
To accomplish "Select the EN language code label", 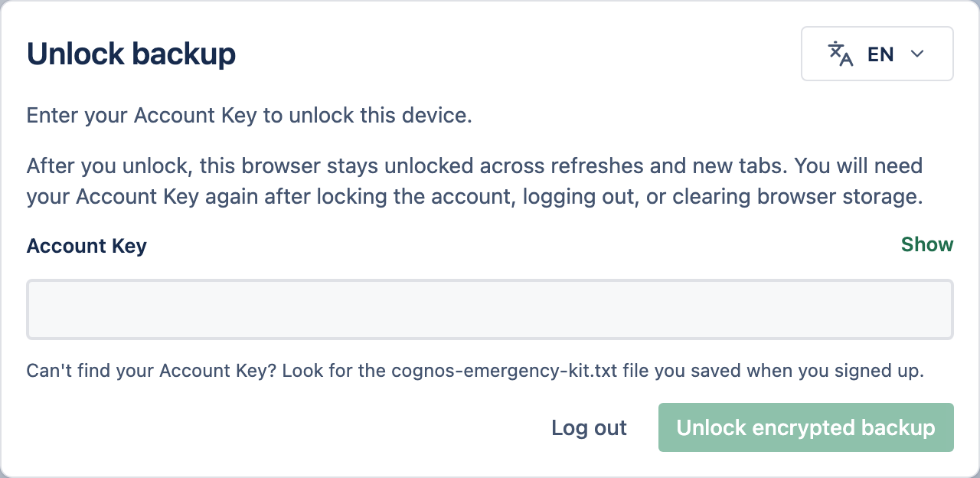I will click(880, 54).
